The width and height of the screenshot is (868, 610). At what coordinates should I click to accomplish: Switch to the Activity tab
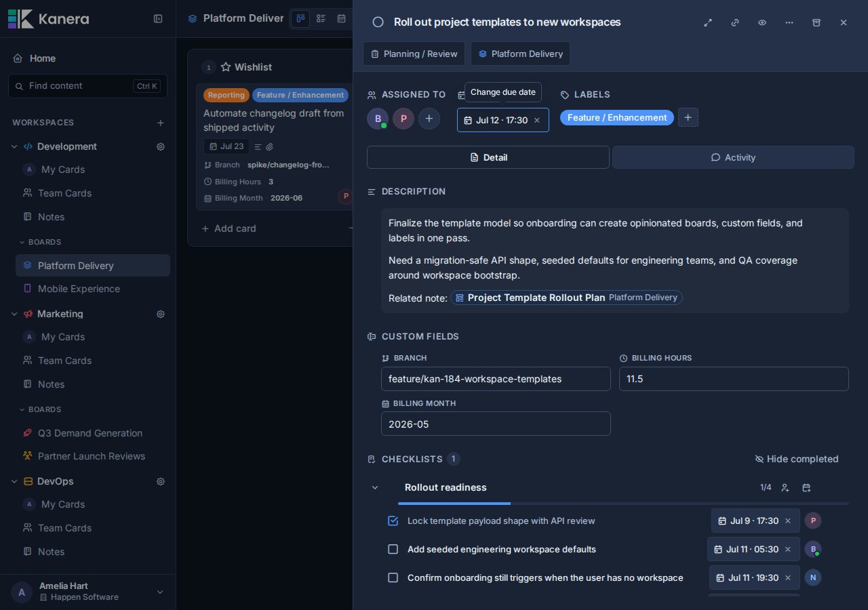coord(733,157)
